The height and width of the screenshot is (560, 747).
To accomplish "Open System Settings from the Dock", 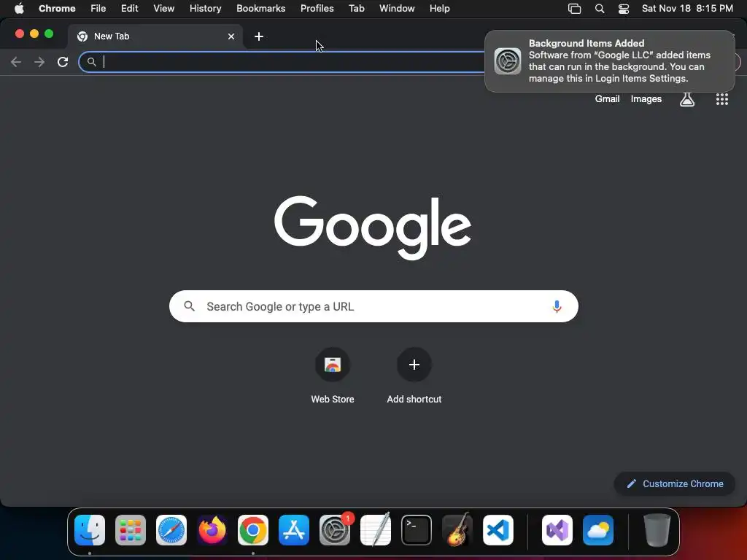I will tap(334, 530).
